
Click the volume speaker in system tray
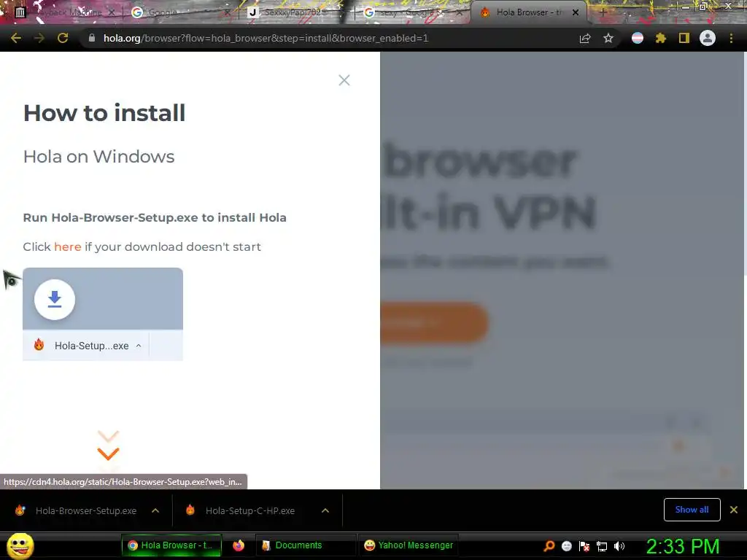click(619, 546)
